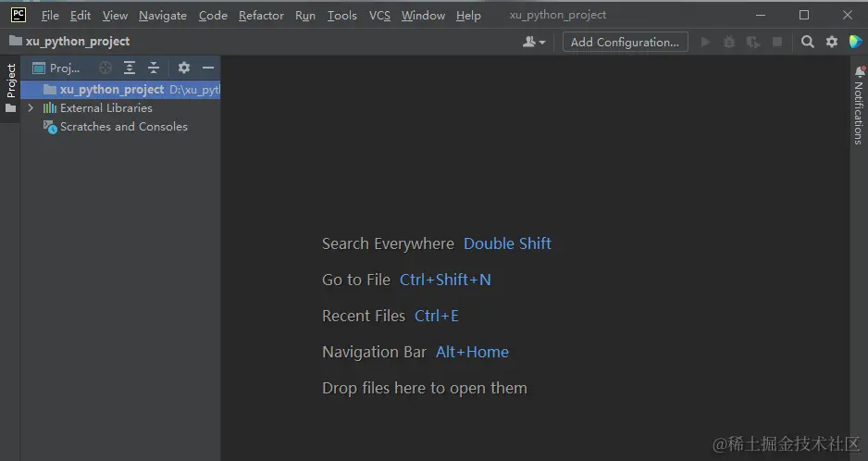
Task: Select External Libraries tree item
Action: pos(106,108)
